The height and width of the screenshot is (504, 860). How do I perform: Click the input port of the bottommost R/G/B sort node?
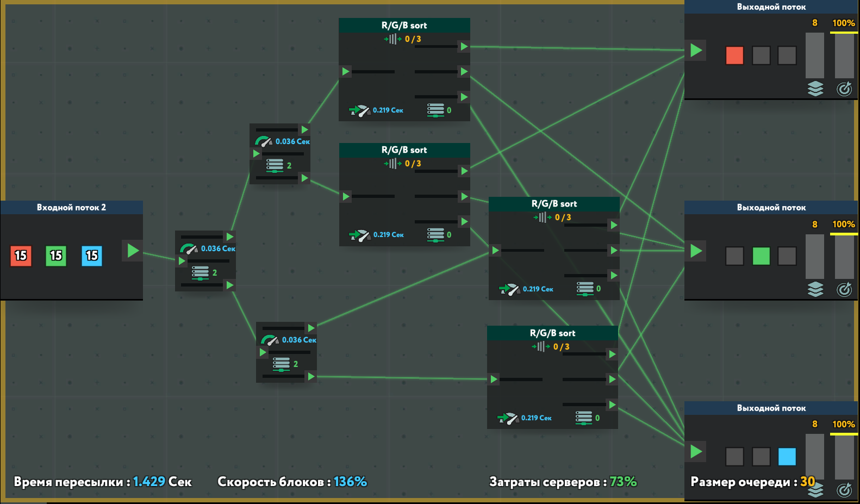pos(494,379)
